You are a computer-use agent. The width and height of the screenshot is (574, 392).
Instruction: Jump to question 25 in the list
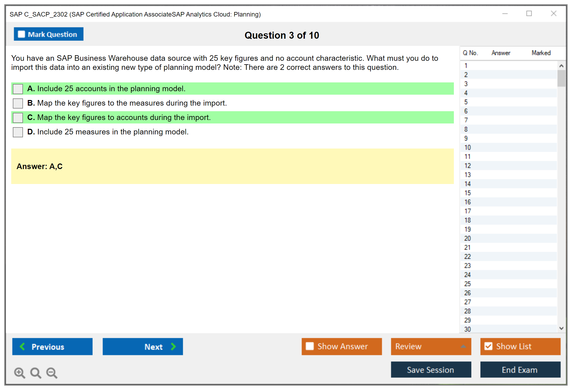point(467,284)
